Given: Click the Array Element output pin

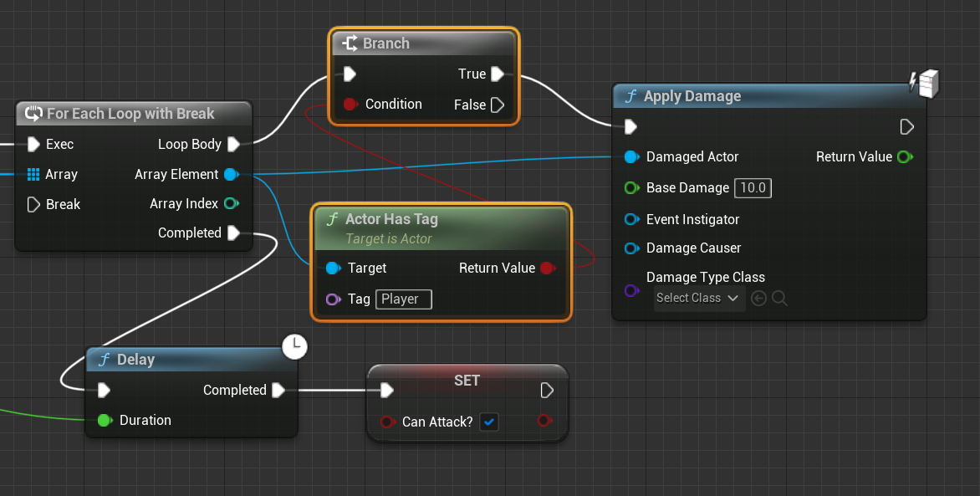Looking at the screenshot, I should tap(231, 175).
